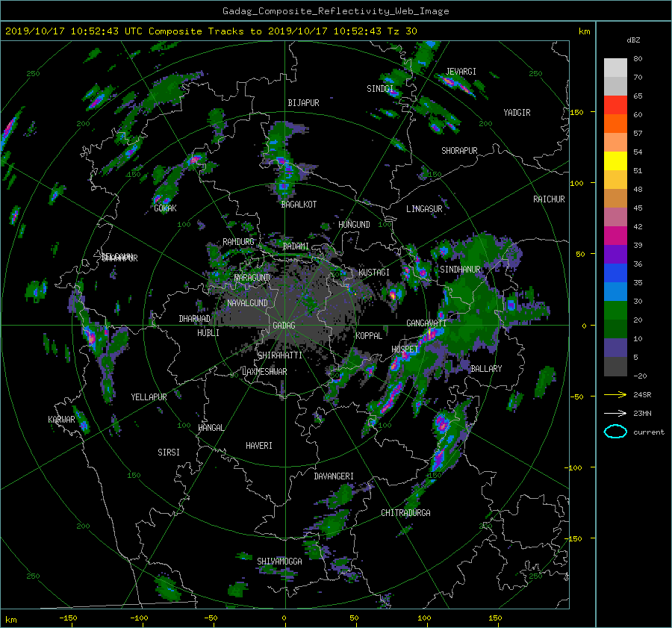Click the 150 km mark on right axis
The width and height of the screenshot is (672, 628).
[x=577, y=112]
